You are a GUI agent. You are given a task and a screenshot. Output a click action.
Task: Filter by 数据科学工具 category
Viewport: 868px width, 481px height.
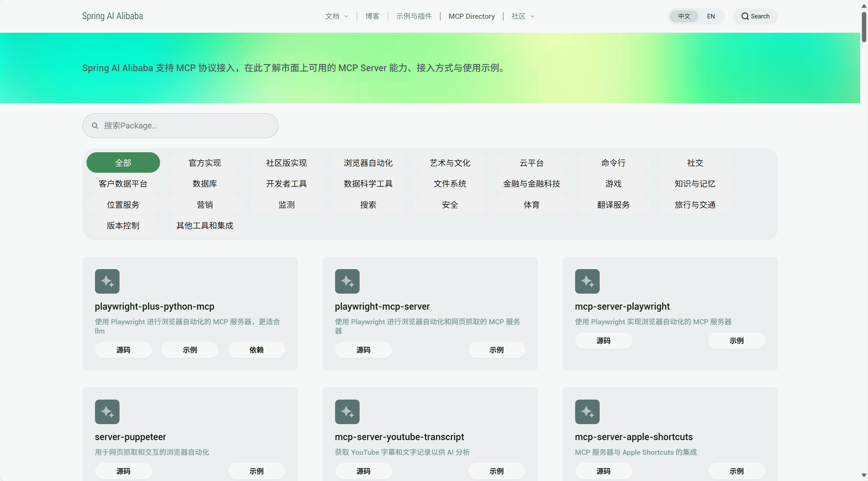coord(368,184)
